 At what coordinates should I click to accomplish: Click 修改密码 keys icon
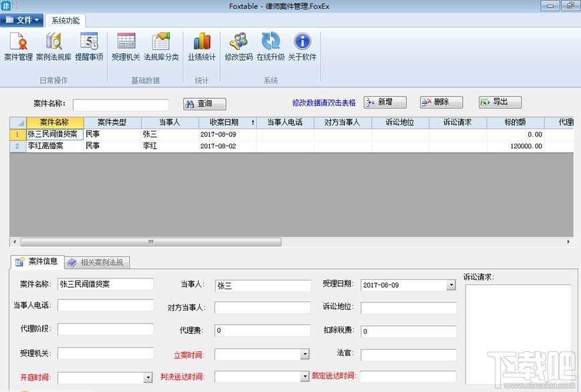point(239,47)
